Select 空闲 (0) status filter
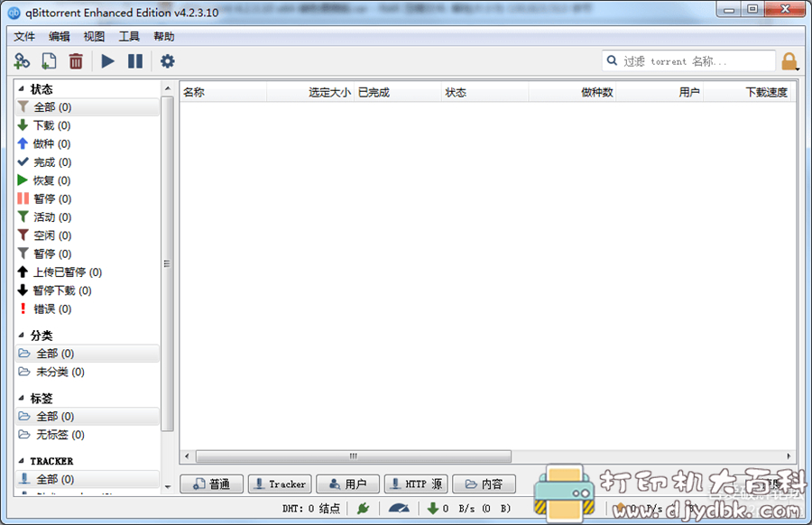This screenshot has height=525, width=812. point(88,235)
